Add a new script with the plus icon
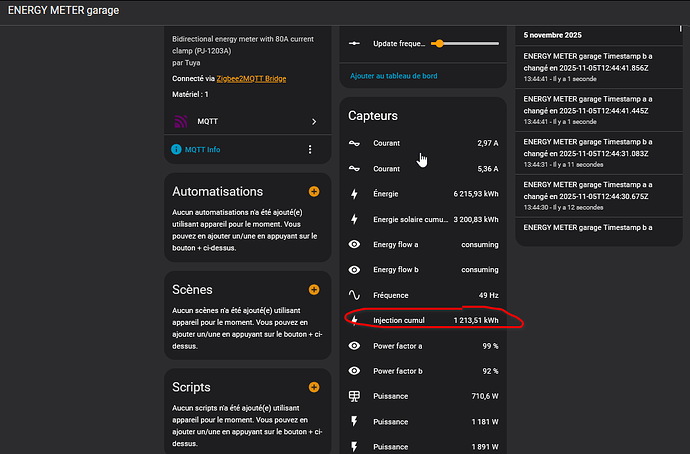The width and height of the screenshot is (690, 454). (314, 387)
